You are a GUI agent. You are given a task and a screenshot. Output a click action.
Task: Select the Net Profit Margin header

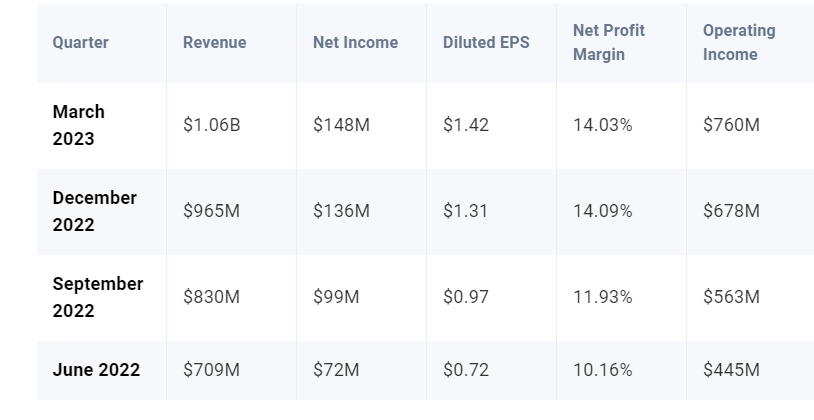click(x=609, y=43)
